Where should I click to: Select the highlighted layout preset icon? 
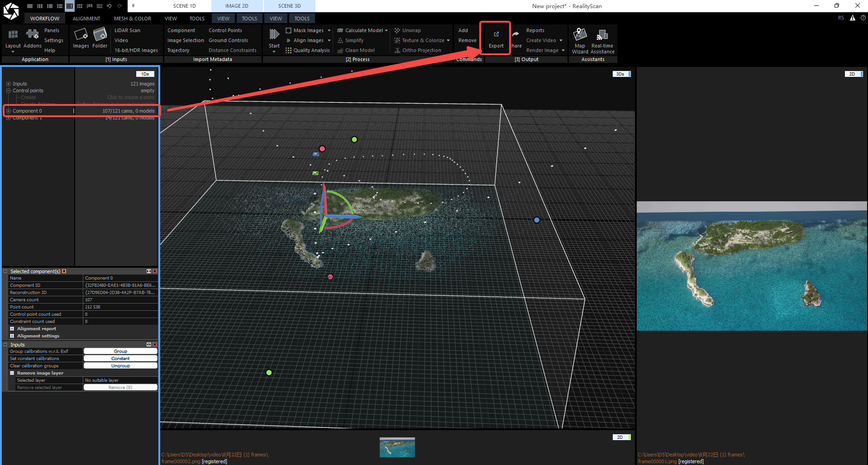pyautogui.click(x=70, y=6)
